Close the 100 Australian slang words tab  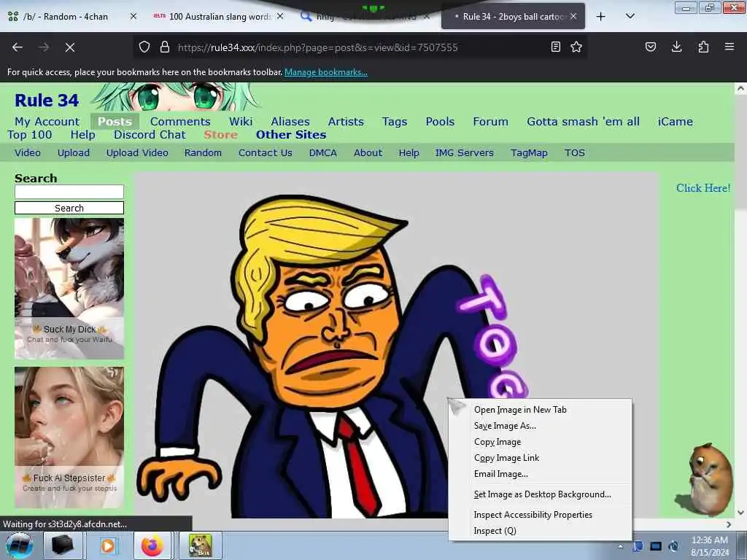[280, 16]
